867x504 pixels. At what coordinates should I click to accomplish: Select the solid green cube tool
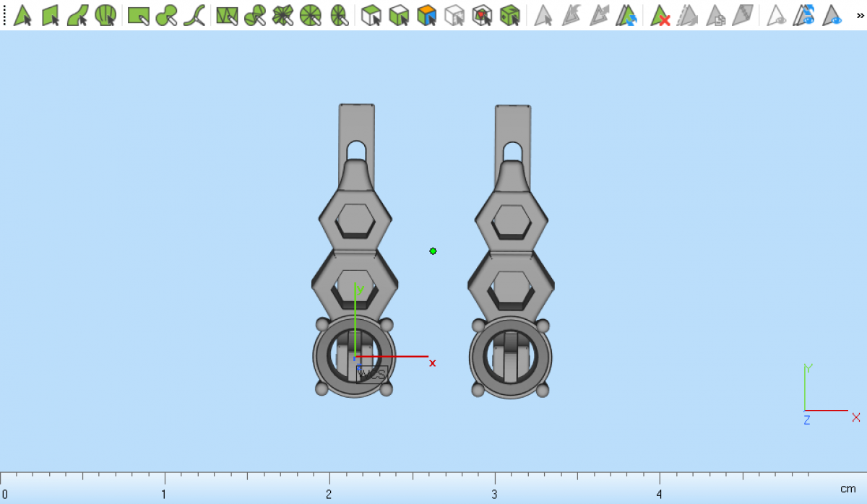pyautogui.click(x=510, y=15)
